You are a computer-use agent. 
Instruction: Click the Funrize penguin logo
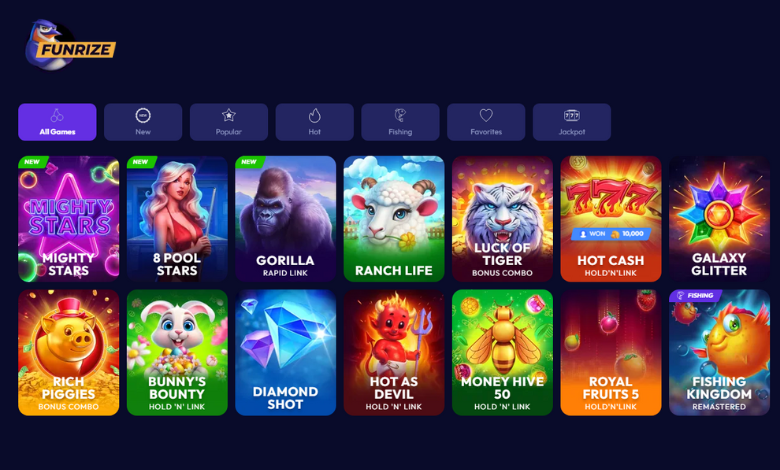(70, 45)
